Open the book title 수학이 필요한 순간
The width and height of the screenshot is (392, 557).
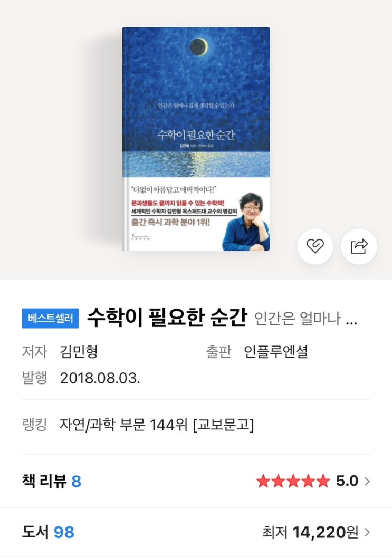(x=167, y=317)
